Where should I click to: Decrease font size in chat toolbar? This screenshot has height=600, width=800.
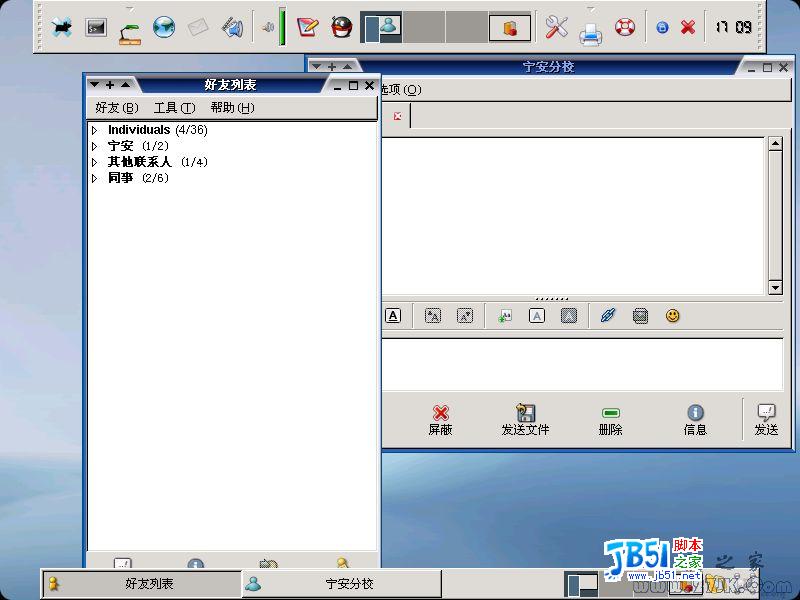coord(465,316)
